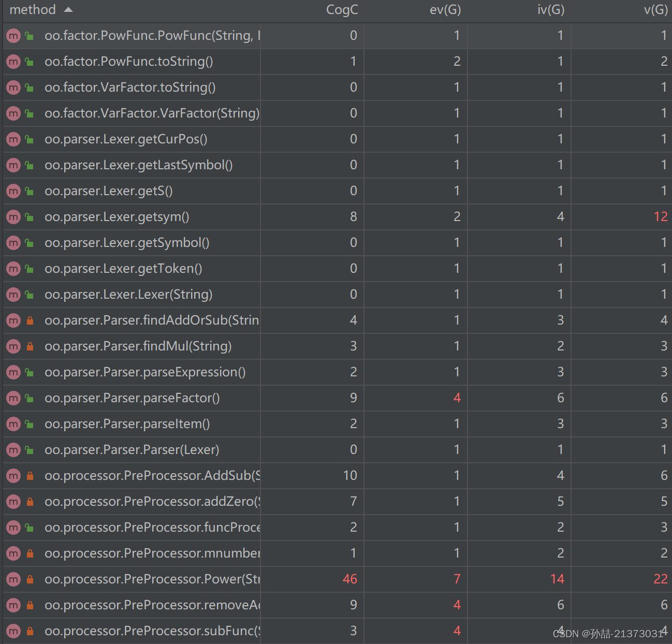Click method icon for PowFunc.toString() row
The width and height of the screenshot is (672, 644).
(x=13, y=62)
